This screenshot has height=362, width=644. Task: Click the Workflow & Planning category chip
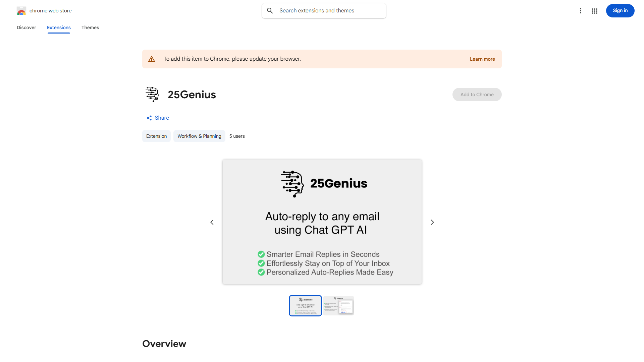(x=199, y=136)
